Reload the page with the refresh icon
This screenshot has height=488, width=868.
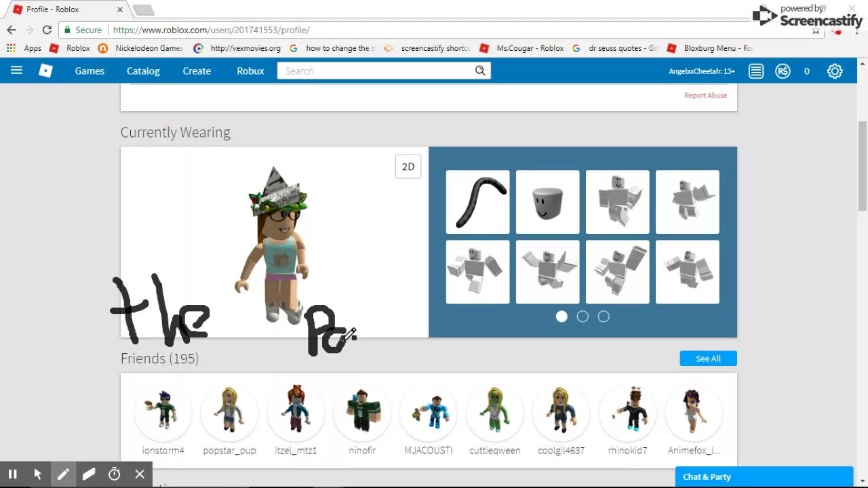(47, 30)
